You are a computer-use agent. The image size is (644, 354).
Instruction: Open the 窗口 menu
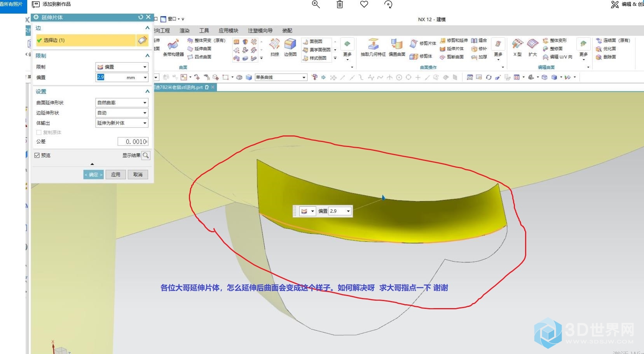coord(173,19)
